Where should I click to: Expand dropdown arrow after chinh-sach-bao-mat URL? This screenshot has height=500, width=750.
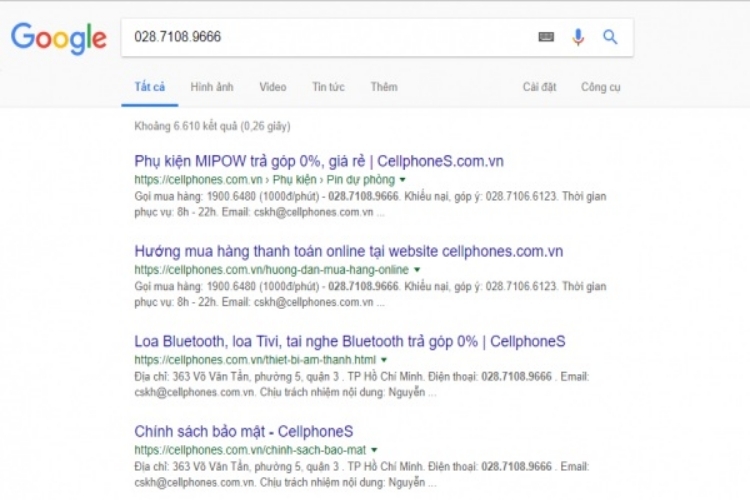click(374, 450)
